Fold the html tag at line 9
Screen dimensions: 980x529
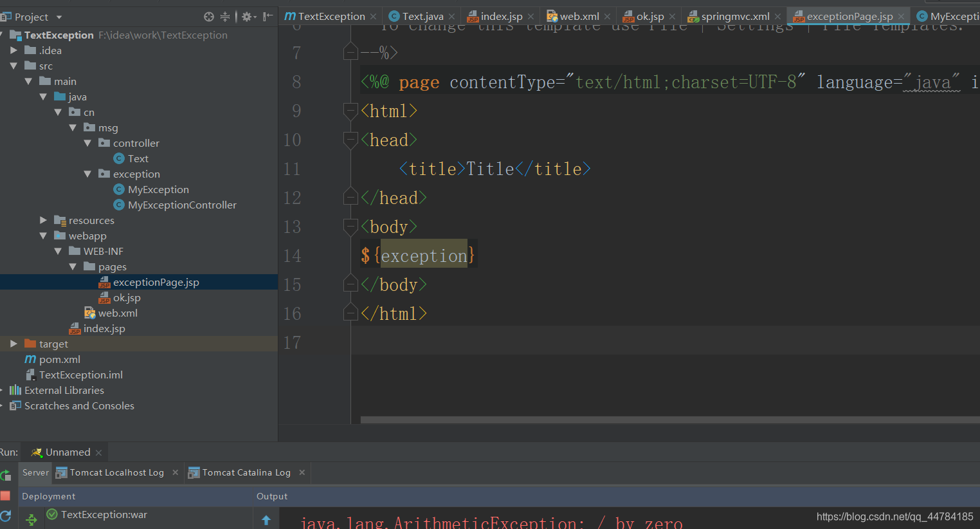coord(350,111)
